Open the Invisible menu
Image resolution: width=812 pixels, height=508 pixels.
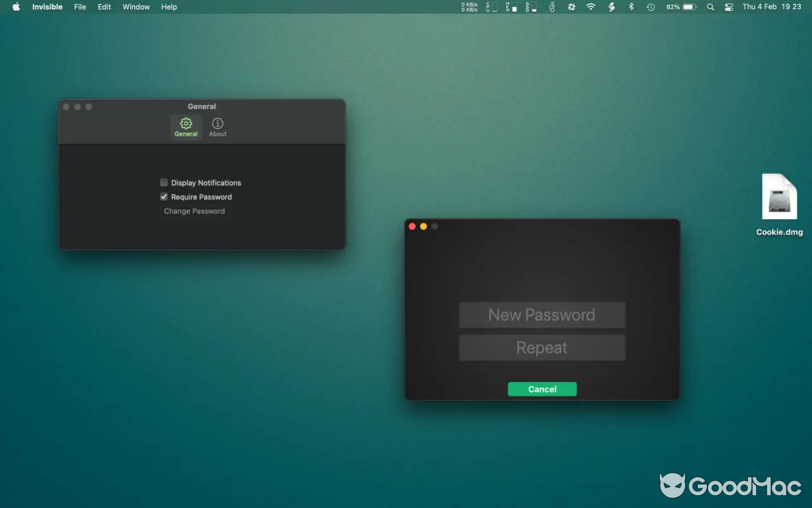point(47,7)
